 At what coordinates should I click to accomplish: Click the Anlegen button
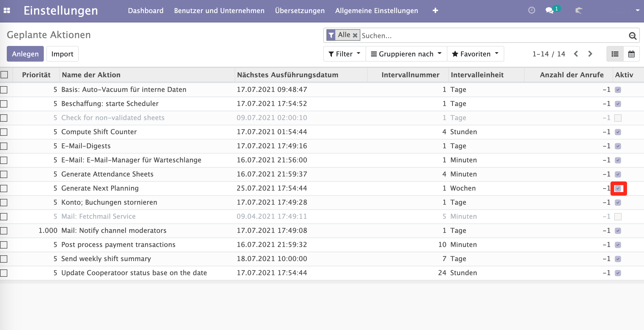point(25,54)
